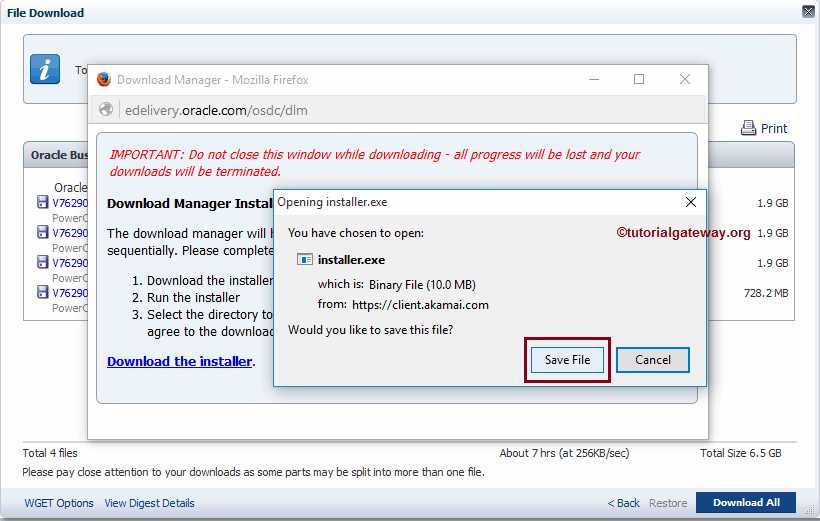The image size is (820, 521).
Task: Open the 'Download the installer' link
Action: [x=179, y=361]
